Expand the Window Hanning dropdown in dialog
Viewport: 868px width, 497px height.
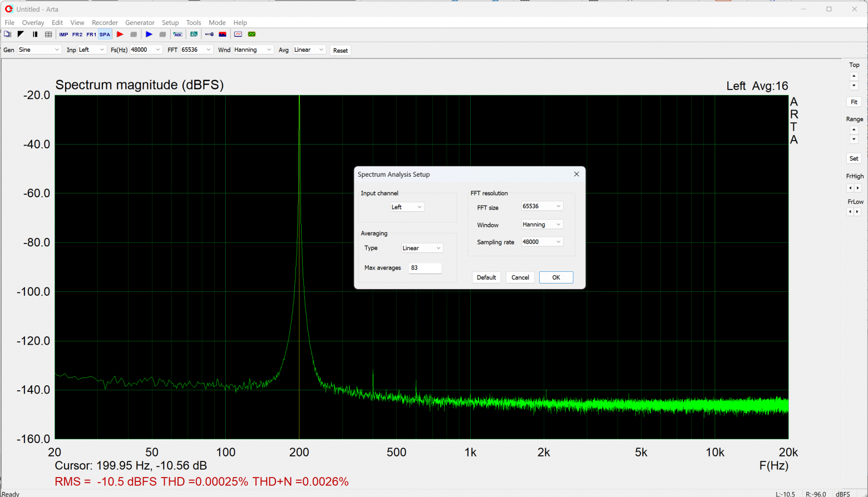coord(542,225)
